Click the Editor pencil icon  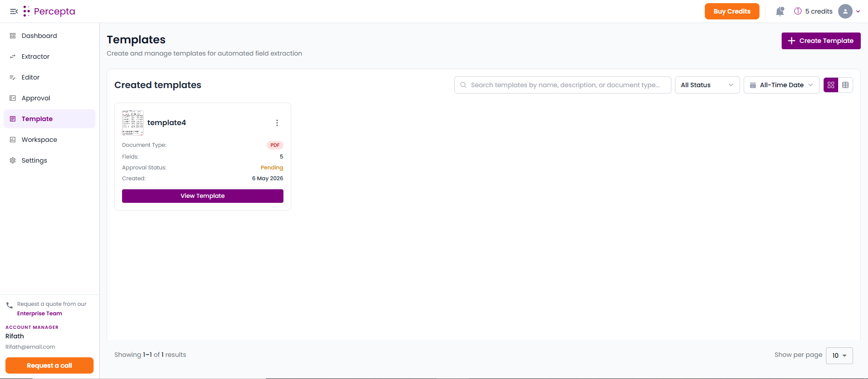(13, 77)
